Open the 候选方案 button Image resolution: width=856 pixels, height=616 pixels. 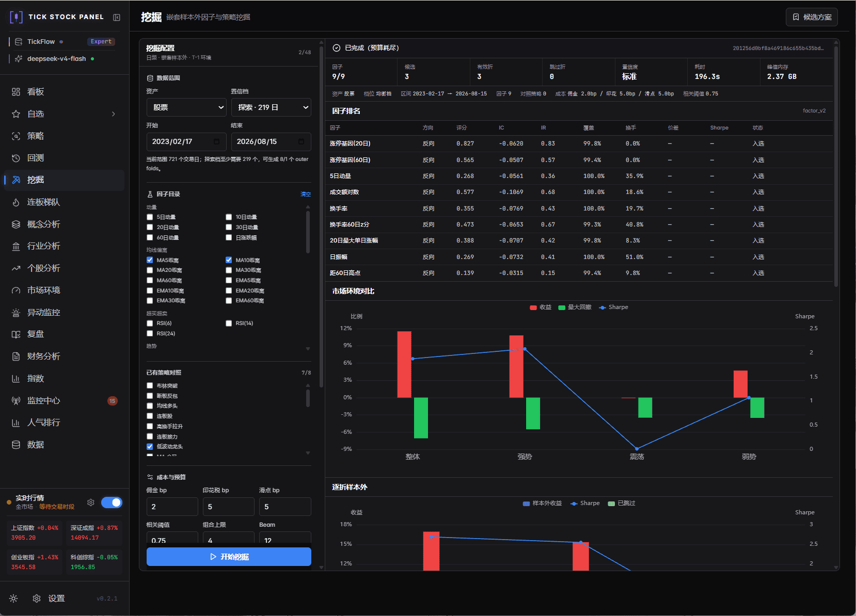click(812, 17)
